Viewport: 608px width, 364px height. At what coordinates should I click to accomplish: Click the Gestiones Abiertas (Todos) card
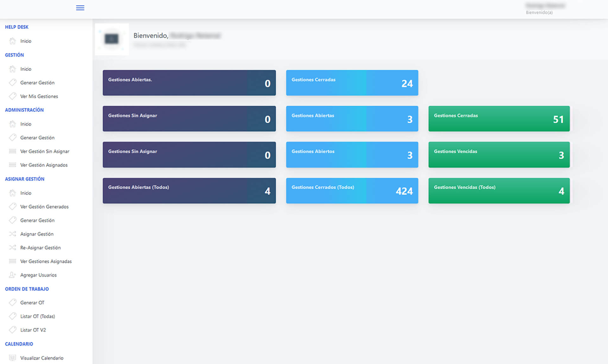(189, 191)
